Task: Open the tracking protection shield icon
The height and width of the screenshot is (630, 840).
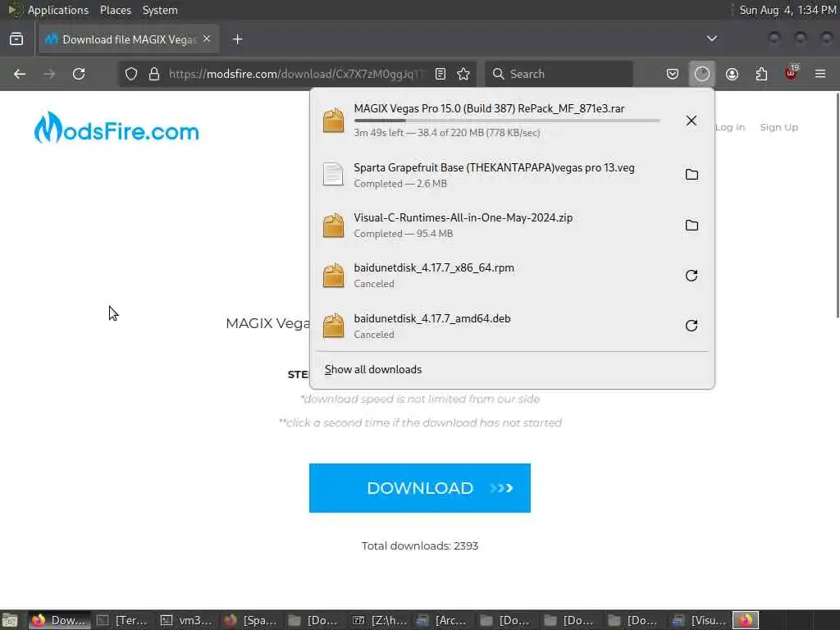Action: coord(131,74)
